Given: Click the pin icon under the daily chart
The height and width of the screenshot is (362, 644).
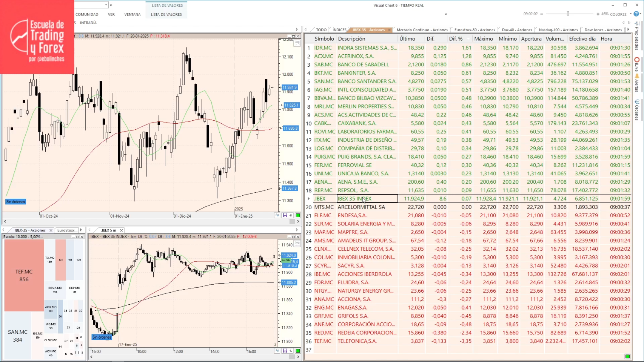Looking at the screenshot, I should pos(291,215).
